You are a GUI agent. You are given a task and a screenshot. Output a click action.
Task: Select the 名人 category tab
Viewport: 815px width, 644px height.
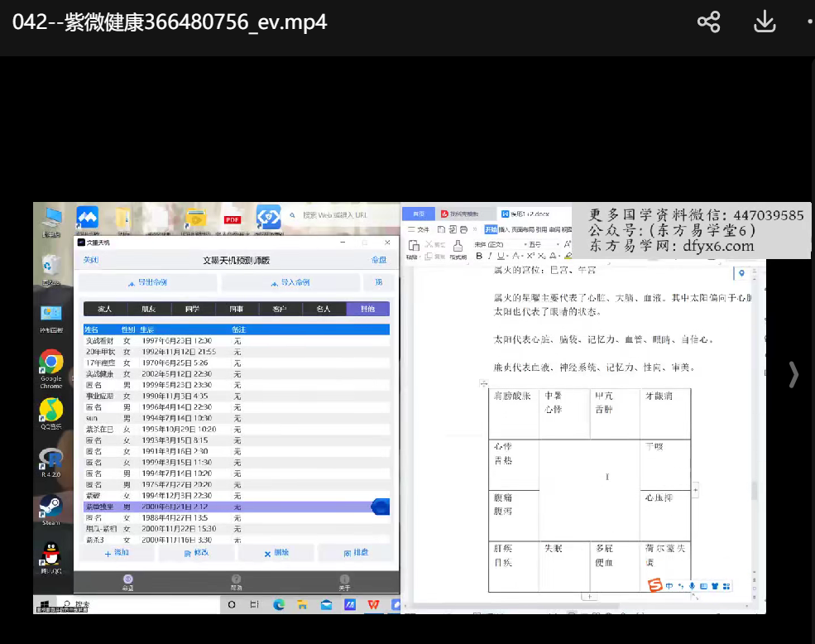click(323, 309)
